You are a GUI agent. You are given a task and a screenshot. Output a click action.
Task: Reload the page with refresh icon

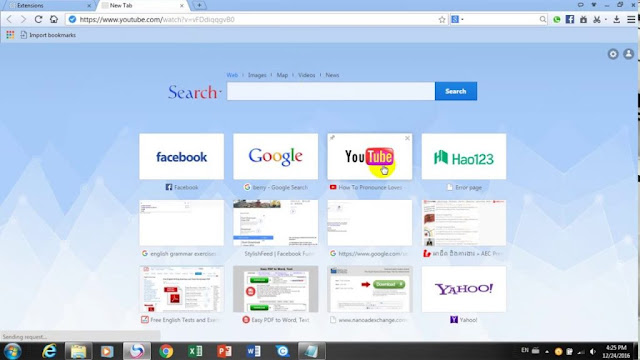pos(38,19)
